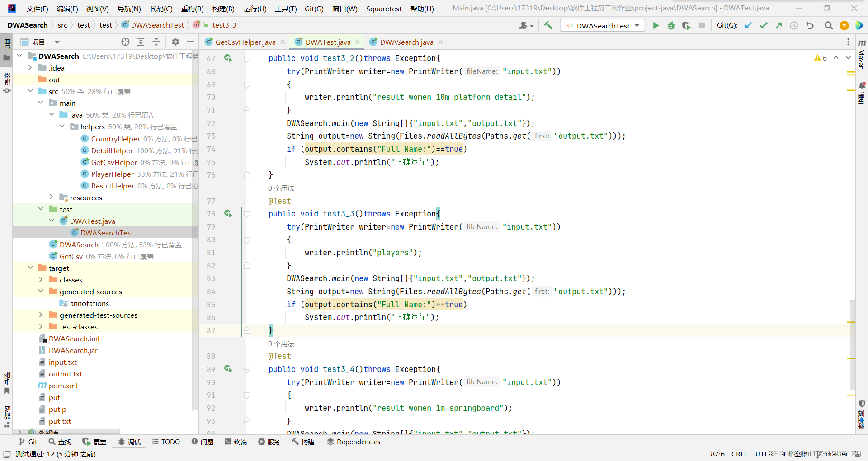Open the 重构(R) menu
868x461 pixels.
coord(192,9)
